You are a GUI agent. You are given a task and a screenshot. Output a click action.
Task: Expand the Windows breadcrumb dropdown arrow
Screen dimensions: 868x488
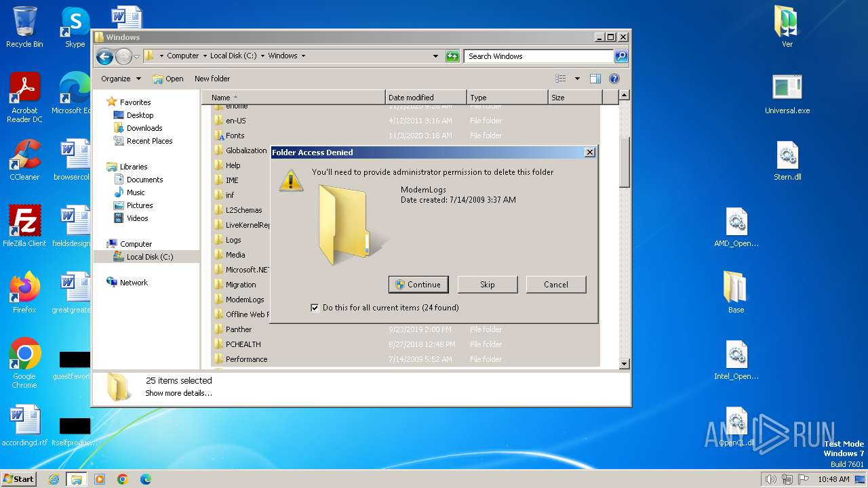click(303, 56)
